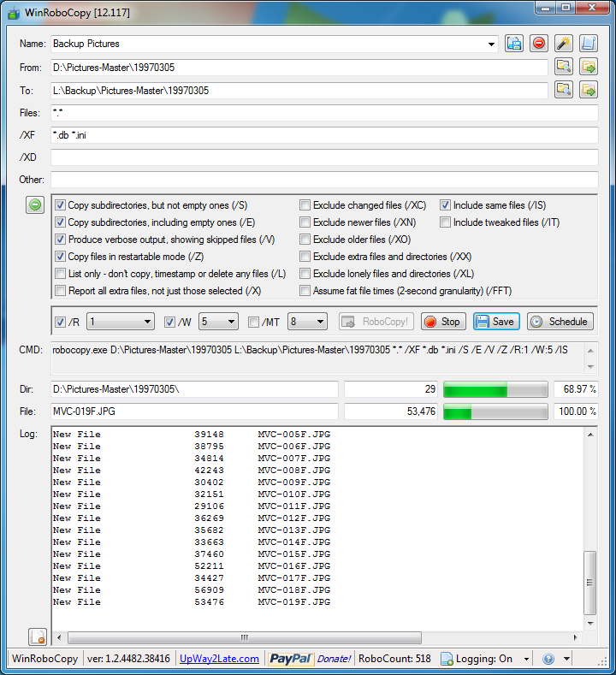The width and height of the screenshot is (616, 675).
Task: Click the log file icon below Log
Action: (x=38, y=637)
